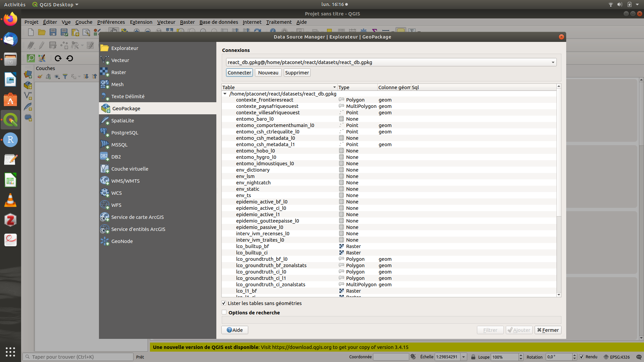Enable the Options de recherche checkbox
Viewport: 644px width, 362px height.
pos(224,312)
